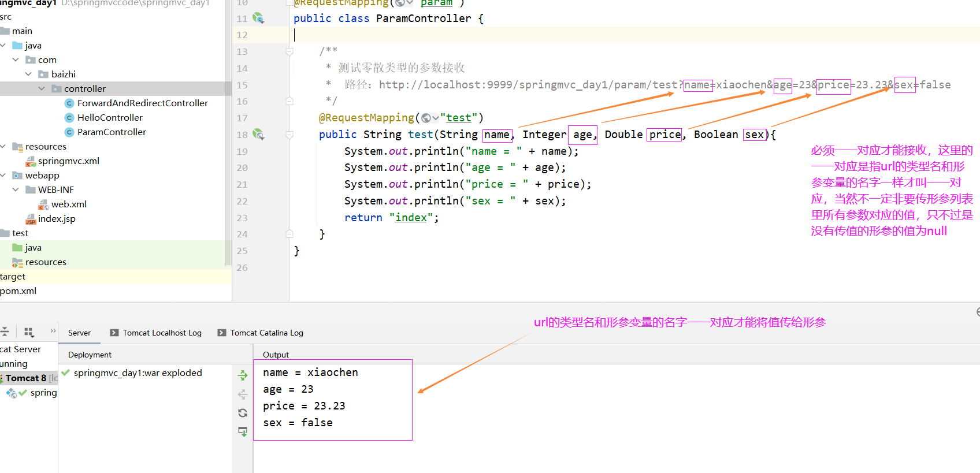Select the test folder
The height and width of the screenshot is (473, 980).
pyautogui.click(x=20, y=233)
